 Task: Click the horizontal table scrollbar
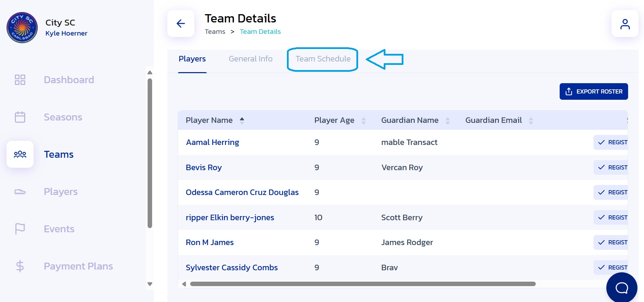point(363,284)
